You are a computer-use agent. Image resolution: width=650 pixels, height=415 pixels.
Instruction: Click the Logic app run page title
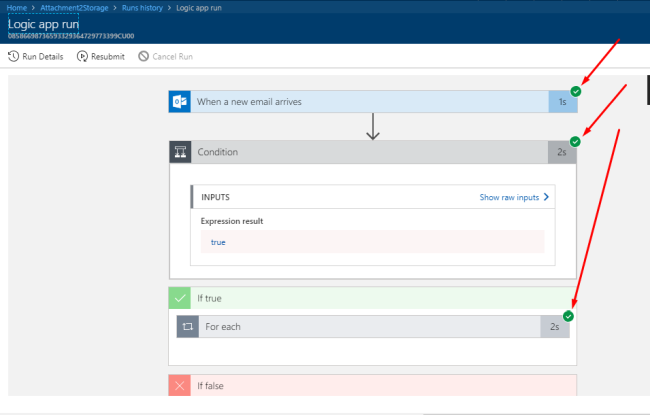click(x=44, y=24)
